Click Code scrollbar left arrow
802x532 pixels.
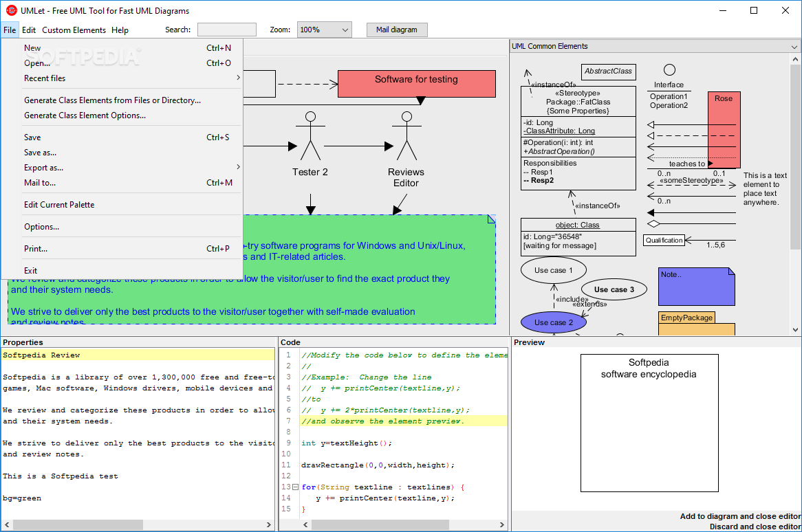tap(306, 525)
